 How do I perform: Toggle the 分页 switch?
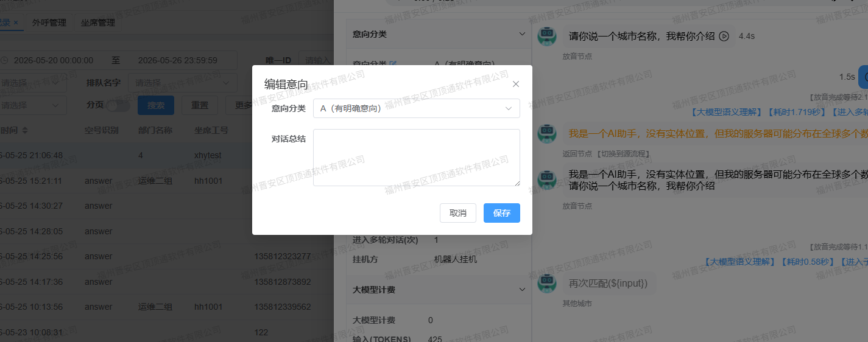coord(118,105)
